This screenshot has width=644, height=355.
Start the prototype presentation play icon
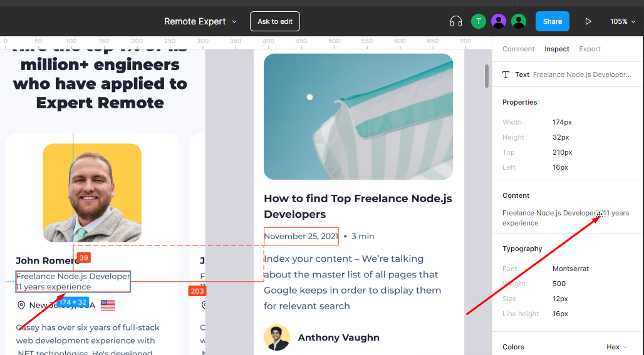588,21
